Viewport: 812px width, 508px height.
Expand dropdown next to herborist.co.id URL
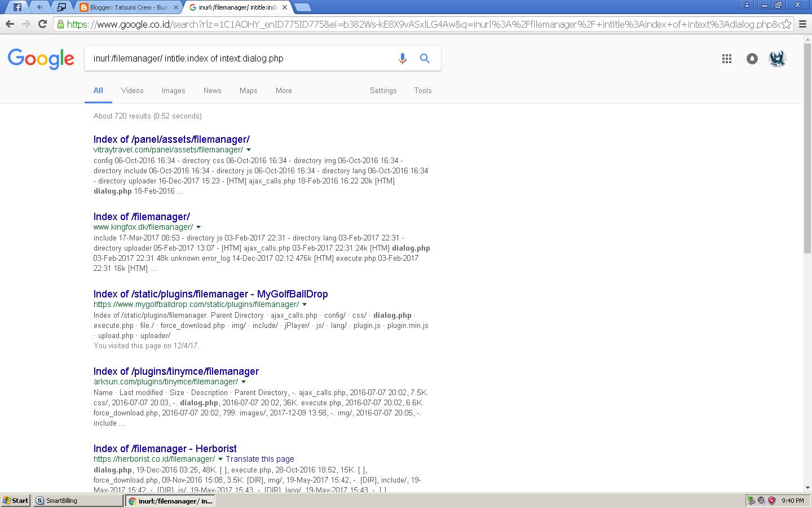tap(220, 459)
